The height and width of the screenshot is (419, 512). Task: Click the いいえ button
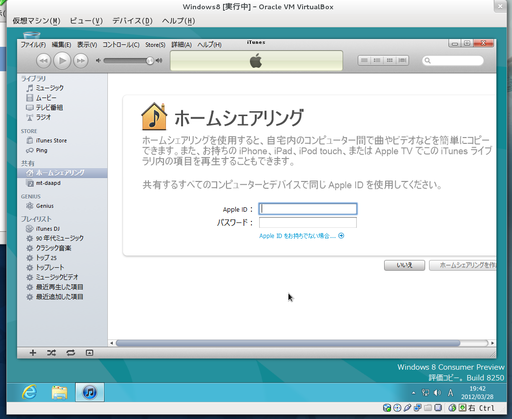click(404, 265)
